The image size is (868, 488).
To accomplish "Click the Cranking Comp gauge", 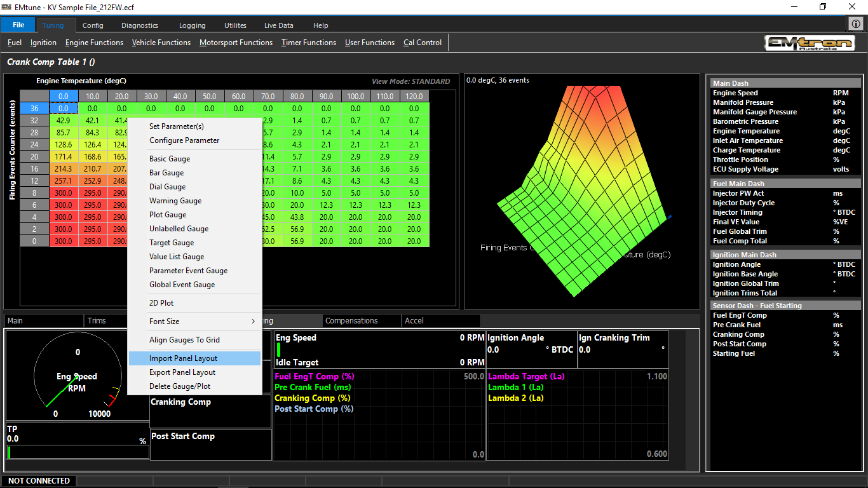I will tap(210, 411).
